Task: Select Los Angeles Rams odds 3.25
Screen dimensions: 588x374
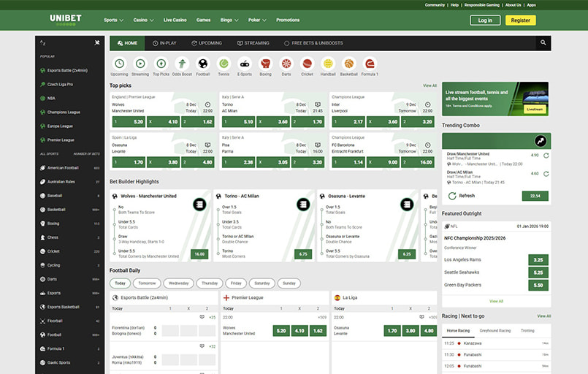Action: coord(538,259)
